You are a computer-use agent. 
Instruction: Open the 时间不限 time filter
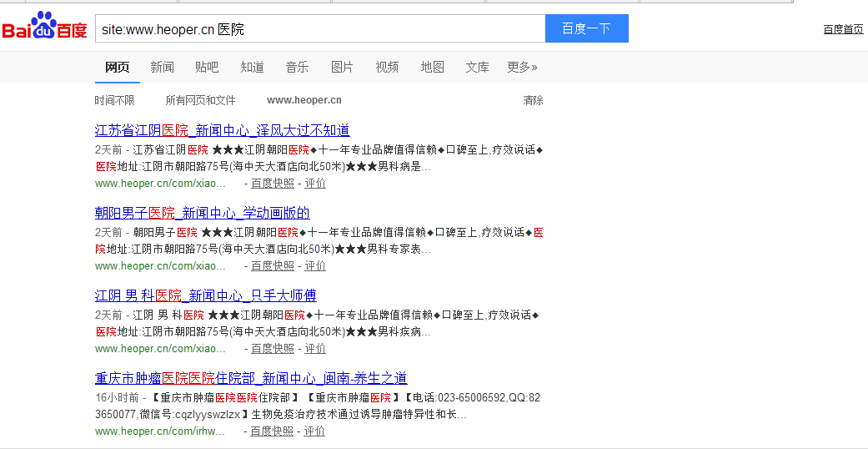pyautogui.click(x=114, y=100)
